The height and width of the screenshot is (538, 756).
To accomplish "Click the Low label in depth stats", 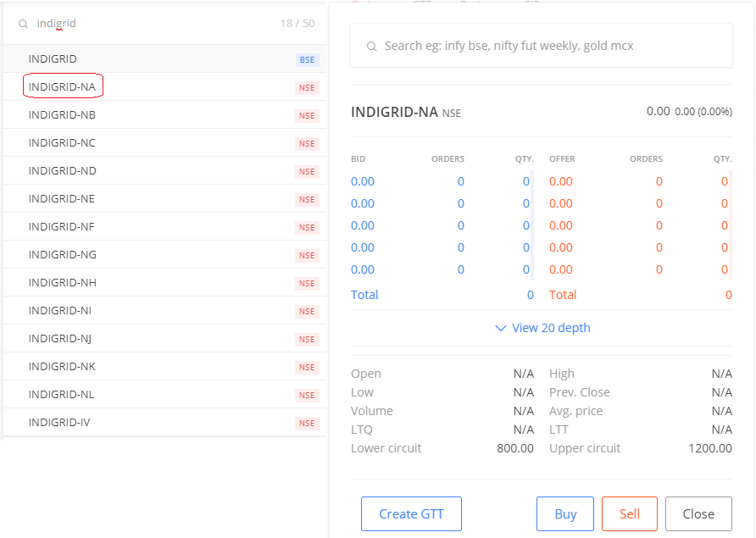I will [362, 392].
